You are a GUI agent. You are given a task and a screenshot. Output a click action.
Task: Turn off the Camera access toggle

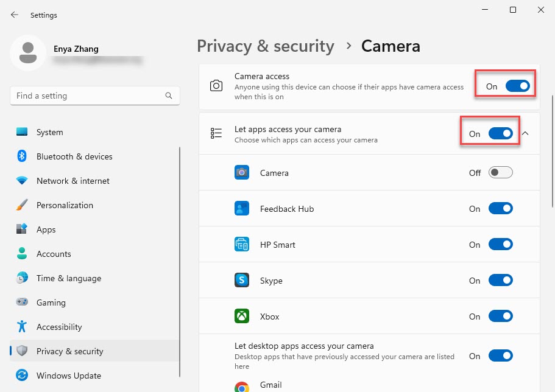click(518, 86)
